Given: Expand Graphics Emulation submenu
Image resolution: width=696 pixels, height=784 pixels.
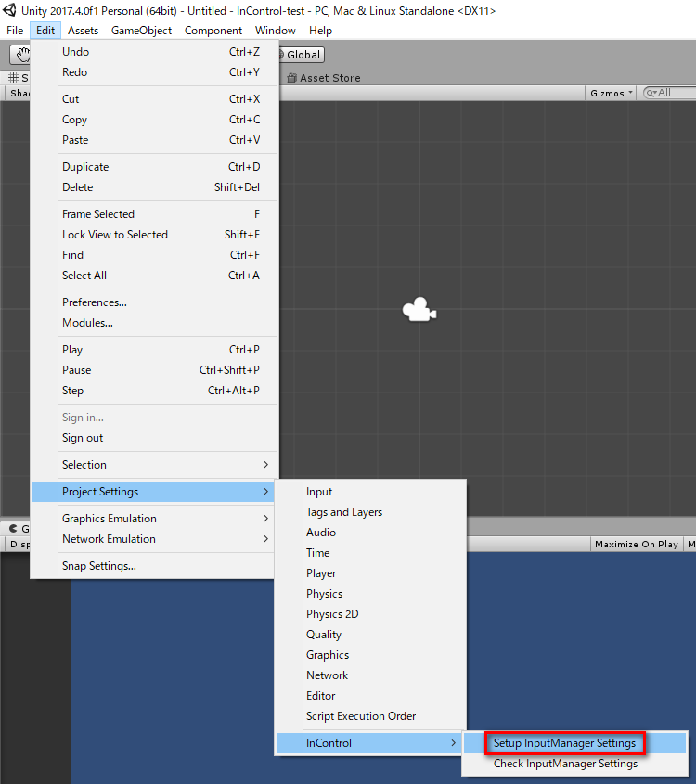Looking at the screenshot, I should 153,519.
